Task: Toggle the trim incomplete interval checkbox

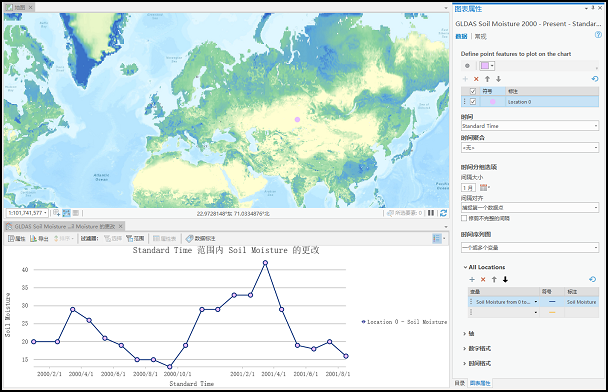Action: pyautogui.click(x=464, y=218)
